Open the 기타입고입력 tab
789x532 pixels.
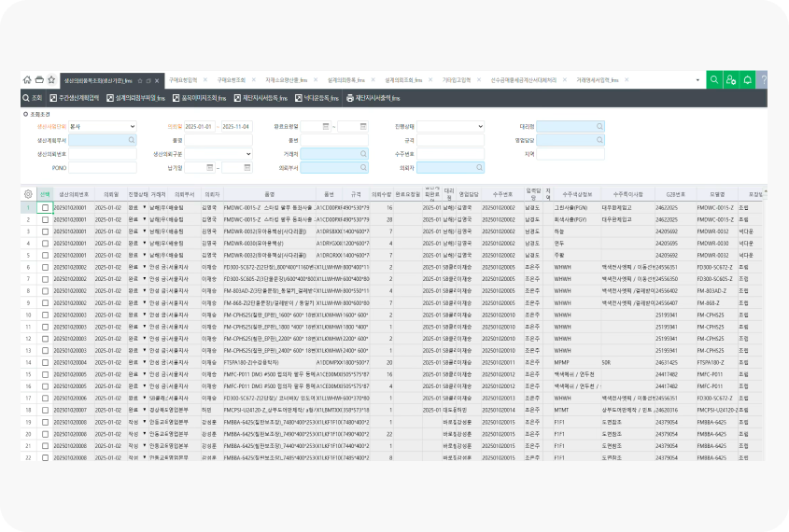tap(456, 80)
